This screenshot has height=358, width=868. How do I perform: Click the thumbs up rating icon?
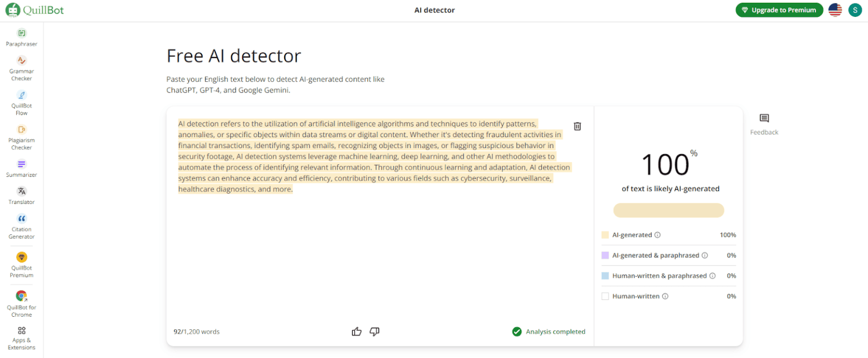point(357,331)
